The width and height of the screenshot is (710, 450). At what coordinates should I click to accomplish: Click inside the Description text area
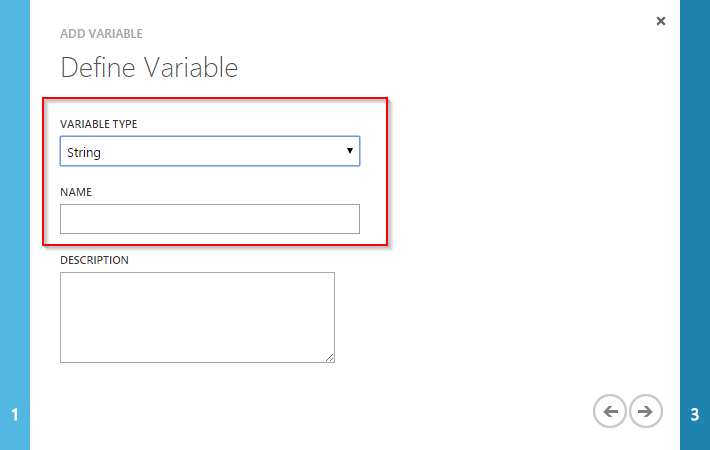click(x=197, y=316)
